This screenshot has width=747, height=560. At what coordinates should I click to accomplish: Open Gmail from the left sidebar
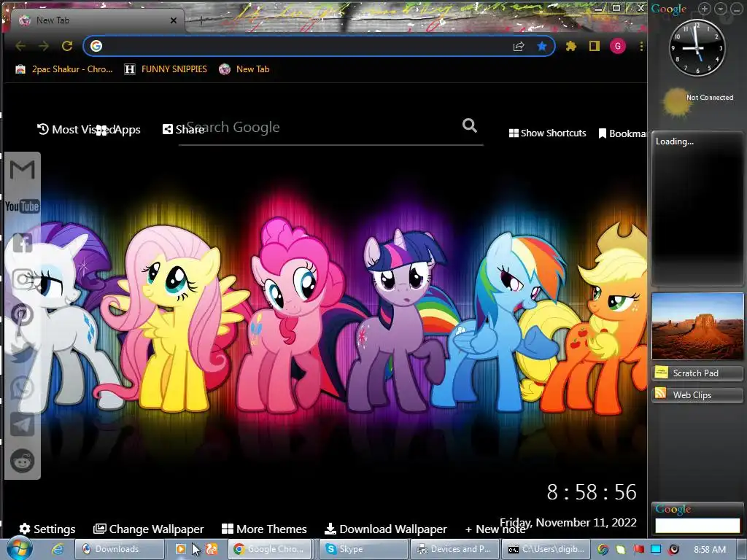pos(22,169)
